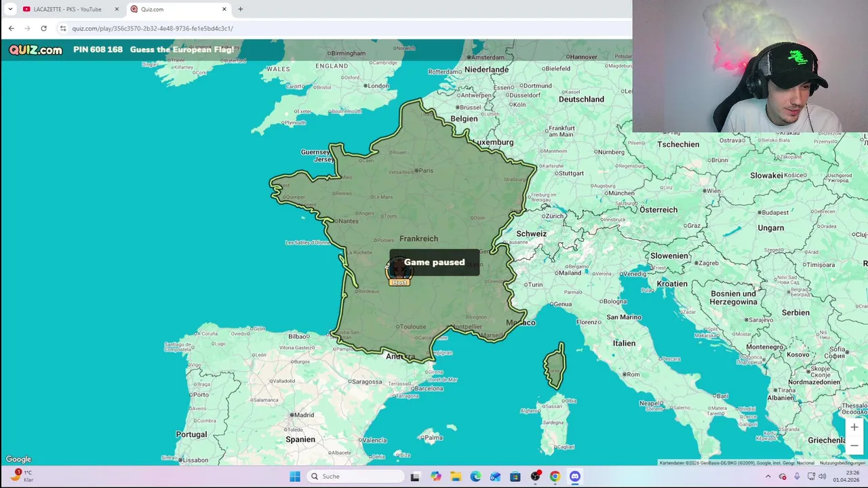
Task: Open the Windows Start menu
Action: click(295, 476)
